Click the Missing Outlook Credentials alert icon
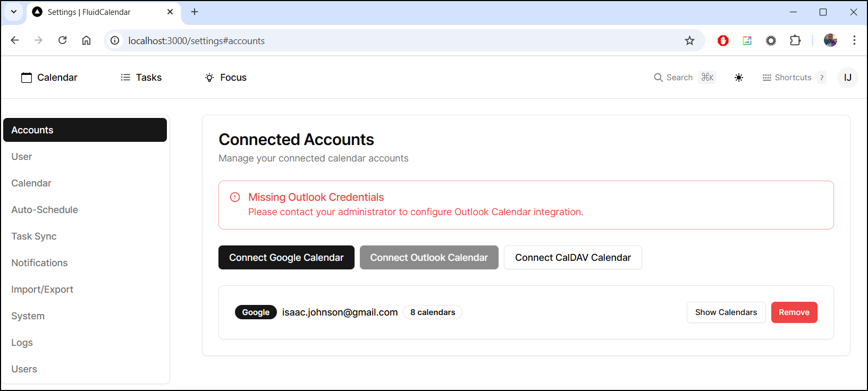 click(x=235, y=197)
